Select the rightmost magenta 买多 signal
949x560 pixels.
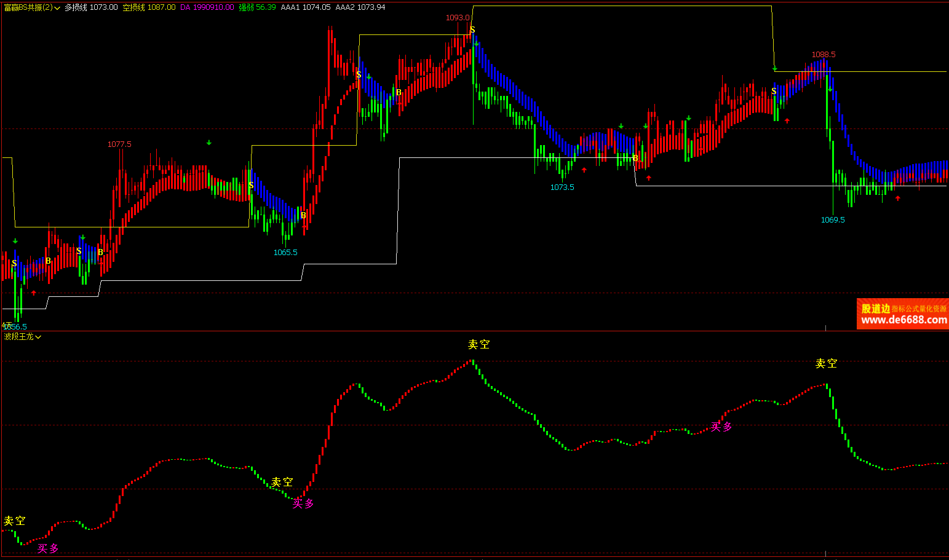coord(721,427)
